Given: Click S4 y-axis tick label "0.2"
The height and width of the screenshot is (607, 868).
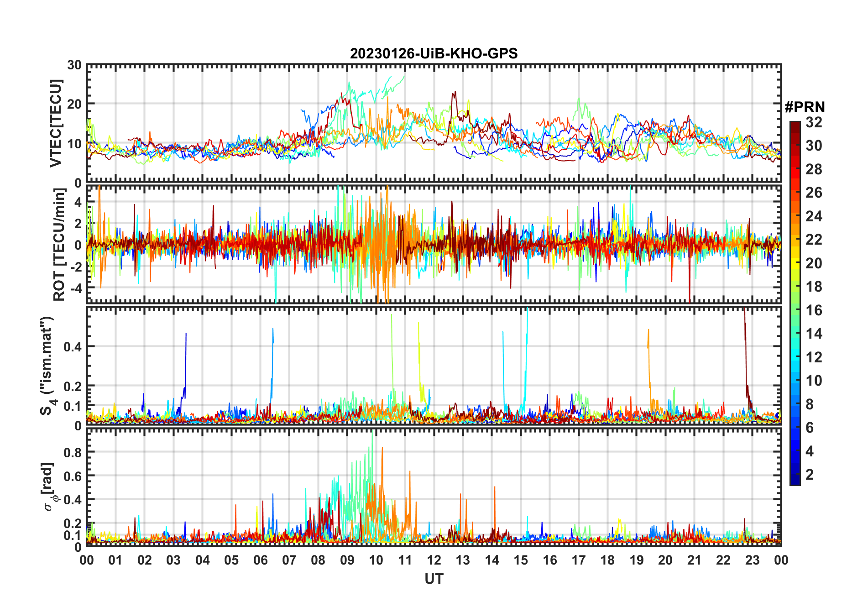Looking at the screenshot, I should 73,386.
